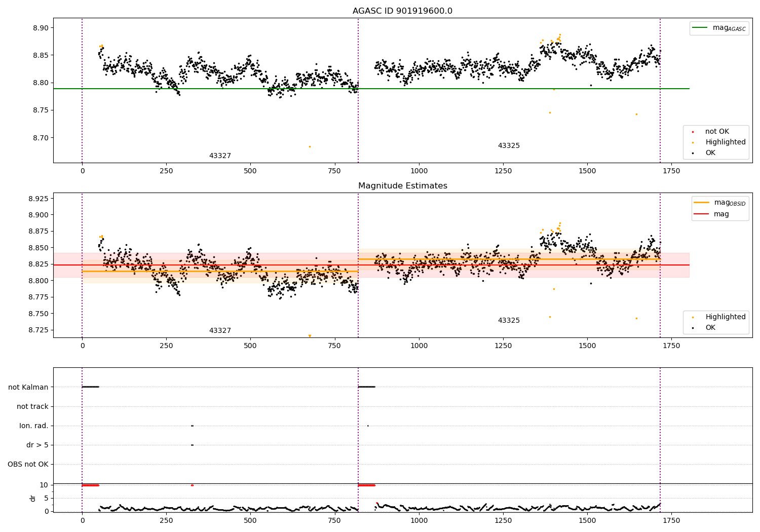The image size is (760, 532).
Task: Click the 8.75 y-axis tick label
Action: coord(41,110)
